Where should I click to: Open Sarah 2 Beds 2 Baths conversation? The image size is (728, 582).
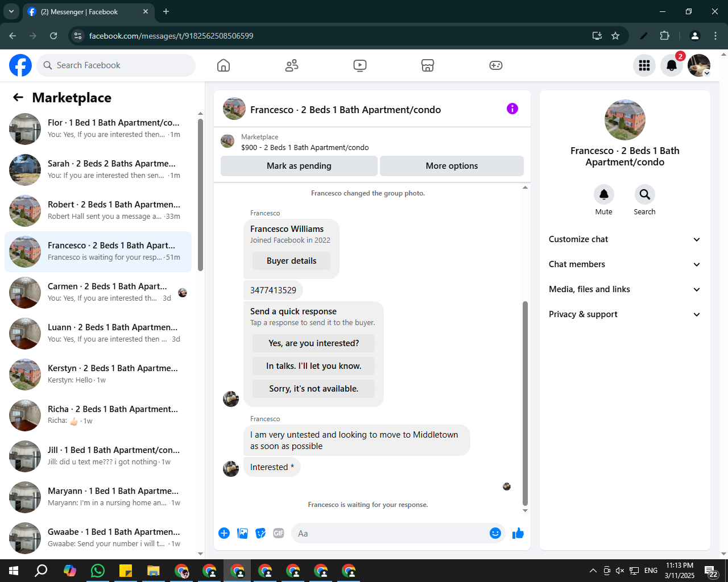pyautogui.click(x=98, y=170)
